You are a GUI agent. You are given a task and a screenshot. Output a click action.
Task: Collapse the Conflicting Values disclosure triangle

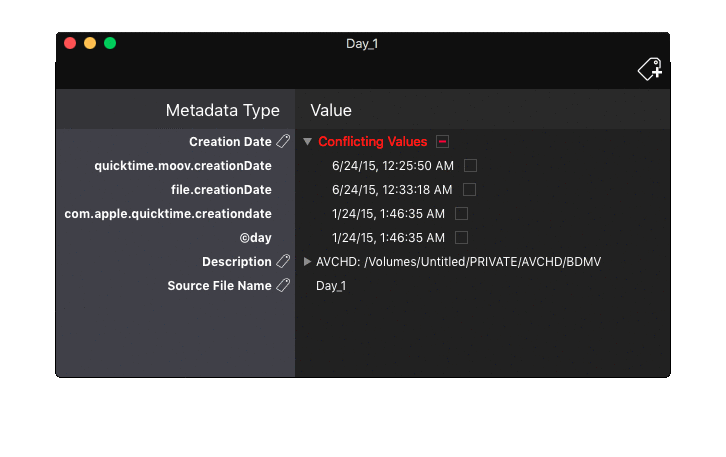[x=308, y=142]
